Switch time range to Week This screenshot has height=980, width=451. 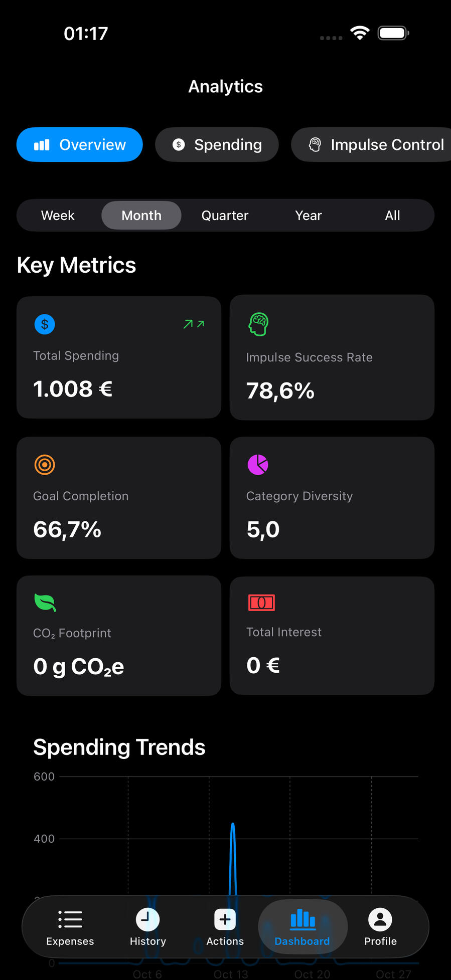point(58,216)
